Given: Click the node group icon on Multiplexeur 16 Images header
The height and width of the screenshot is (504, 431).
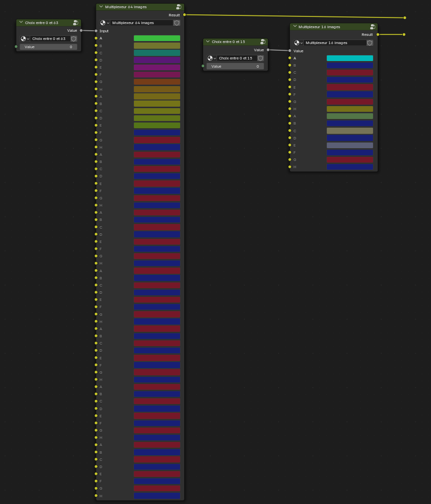Looking at the screenshot, I should click(373, 27).
